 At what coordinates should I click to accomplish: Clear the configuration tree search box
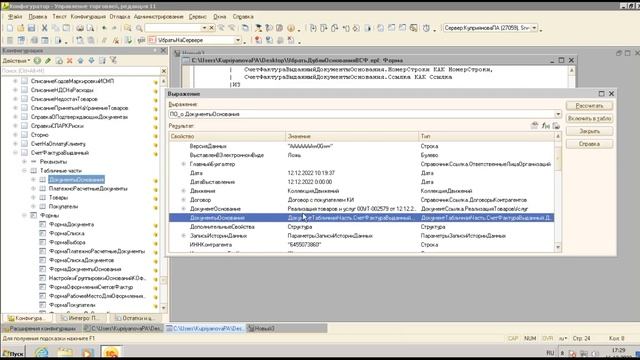click(x=164, y=71)
